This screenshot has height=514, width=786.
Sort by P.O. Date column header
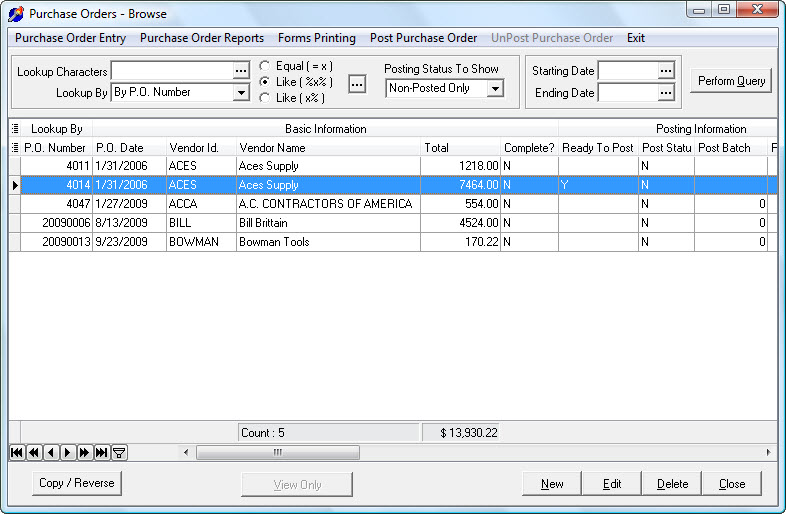129,148
